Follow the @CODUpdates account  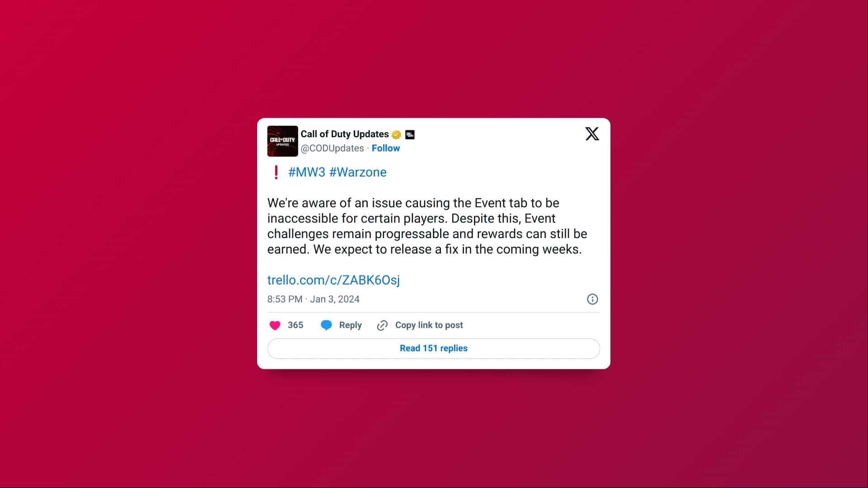coord(385,148)
